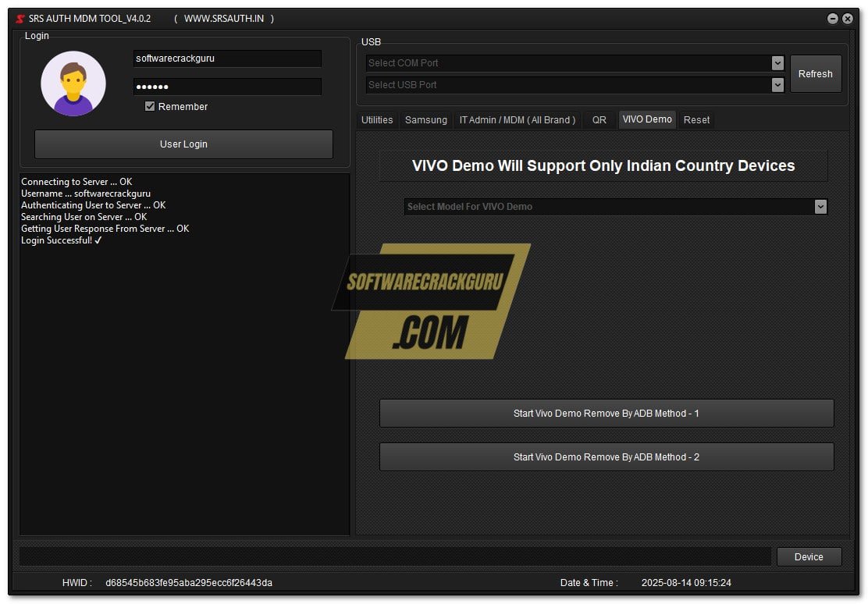This screenshot has width=868, height=604.
Task: Go to the QR tab
Action: click(x=599, y=120)
